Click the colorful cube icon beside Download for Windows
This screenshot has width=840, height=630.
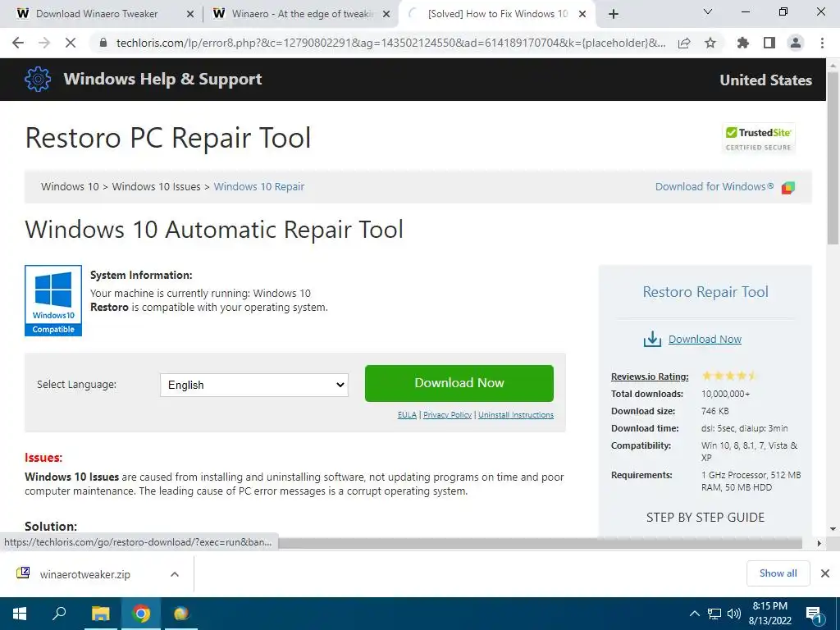[788, 187]
